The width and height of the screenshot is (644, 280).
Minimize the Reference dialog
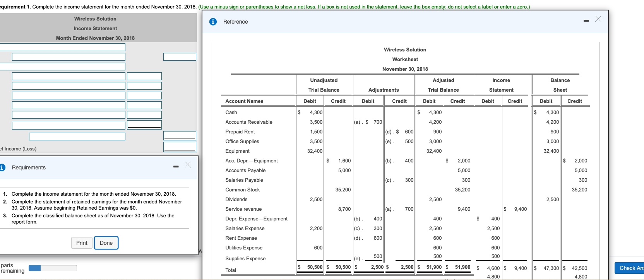586,20
